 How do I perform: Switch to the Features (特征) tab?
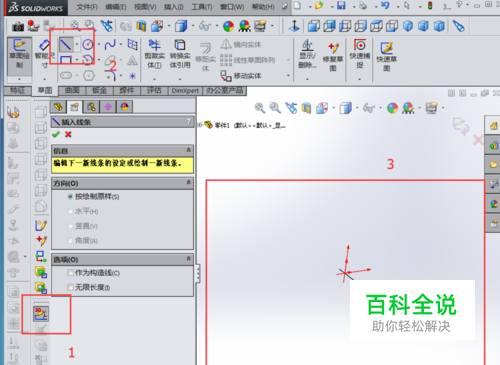click(18, 90)
